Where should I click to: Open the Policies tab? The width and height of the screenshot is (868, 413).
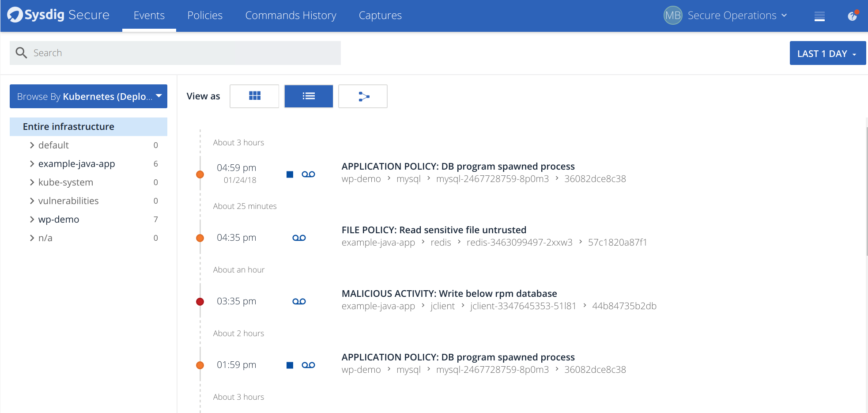205,15
